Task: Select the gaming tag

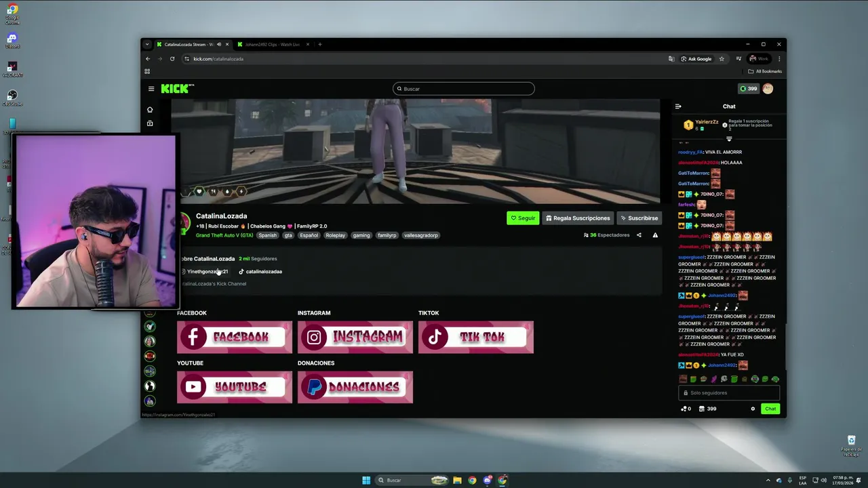Action: 361,235
